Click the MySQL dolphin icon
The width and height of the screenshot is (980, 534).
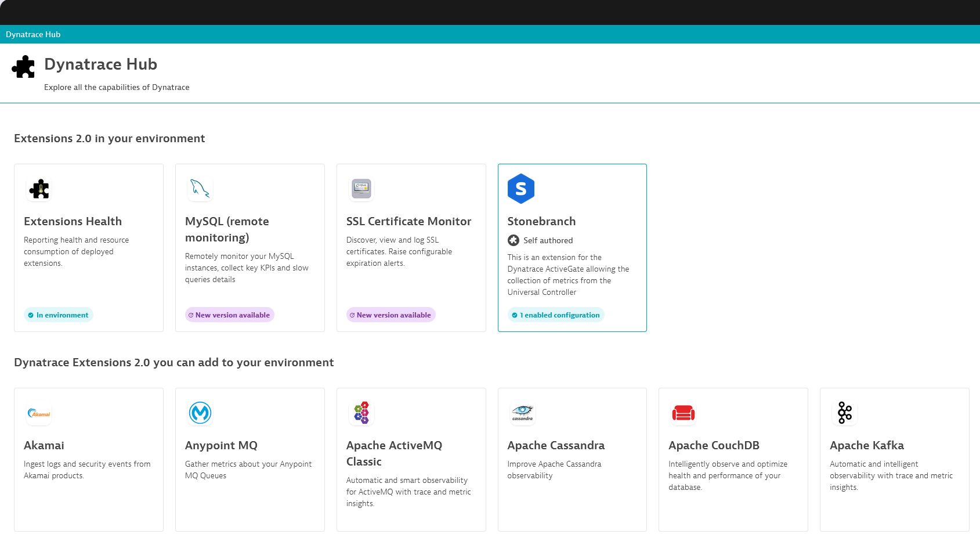point(200,189)
